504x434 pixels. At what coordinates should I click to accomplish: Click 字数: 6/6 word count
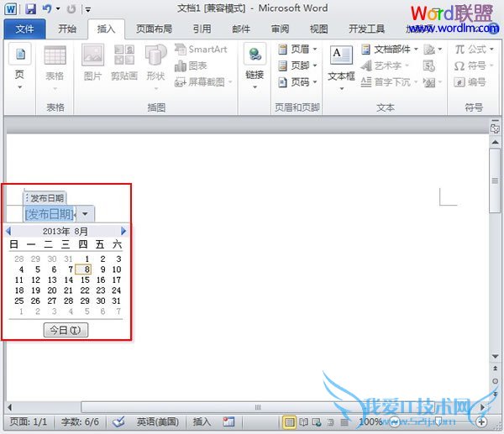tap(80, 421)
